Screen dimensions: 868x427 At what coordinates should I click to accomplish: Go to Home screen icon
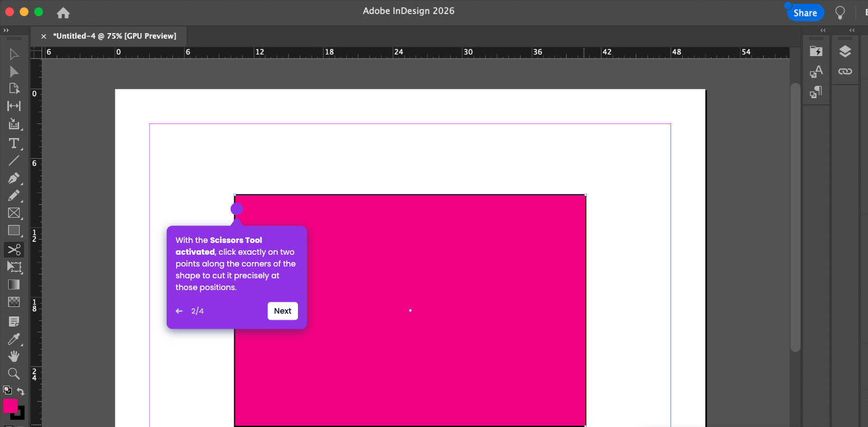tap(63, 12)
